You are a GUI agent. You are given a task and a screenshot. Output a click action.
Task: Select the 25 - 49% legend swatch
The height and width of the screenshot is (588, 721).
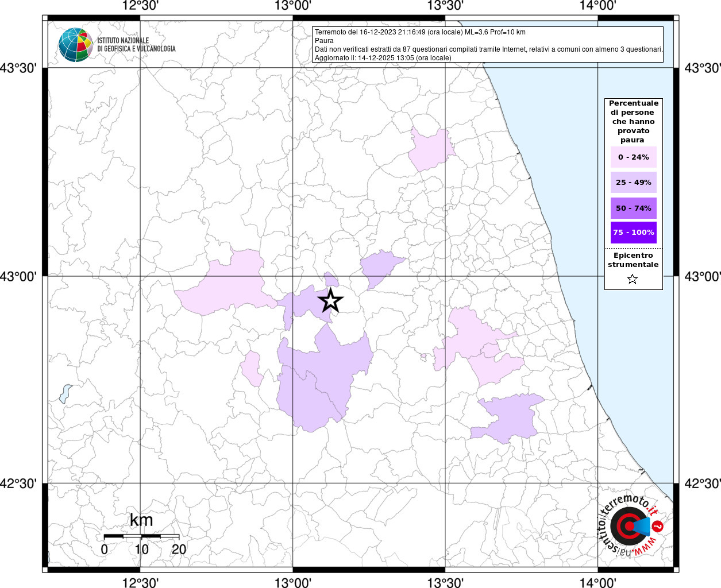(x=633, y=183)
